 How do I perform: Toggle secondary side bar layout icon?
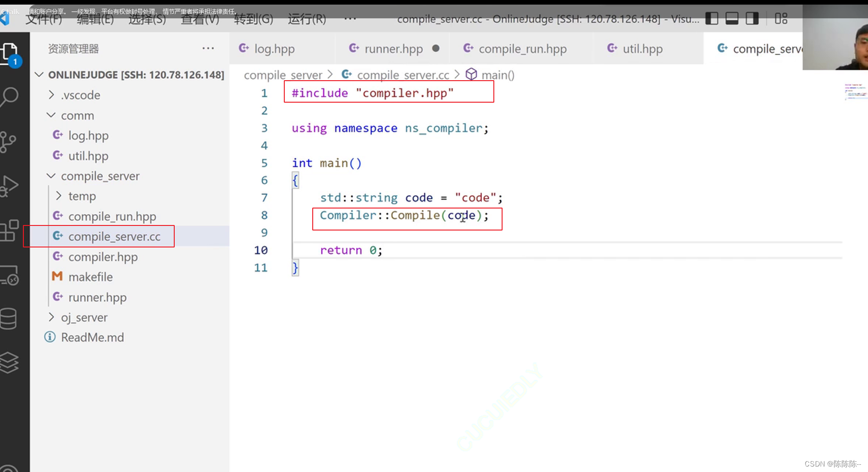coord(752,19)
